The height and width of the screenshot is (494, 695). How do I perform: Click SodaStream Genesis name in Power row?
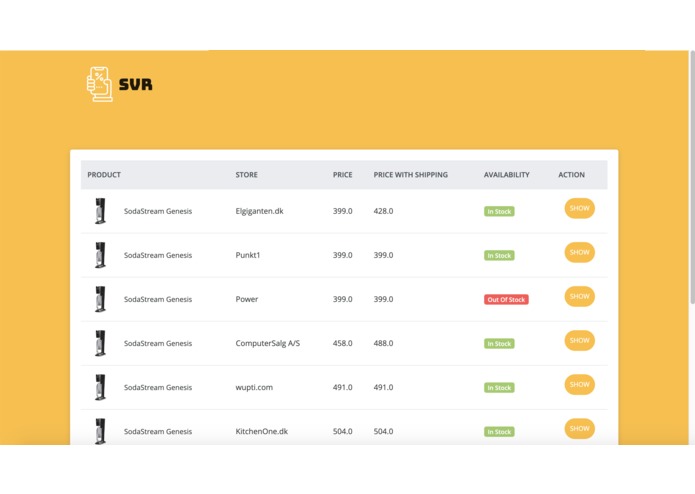158,299
